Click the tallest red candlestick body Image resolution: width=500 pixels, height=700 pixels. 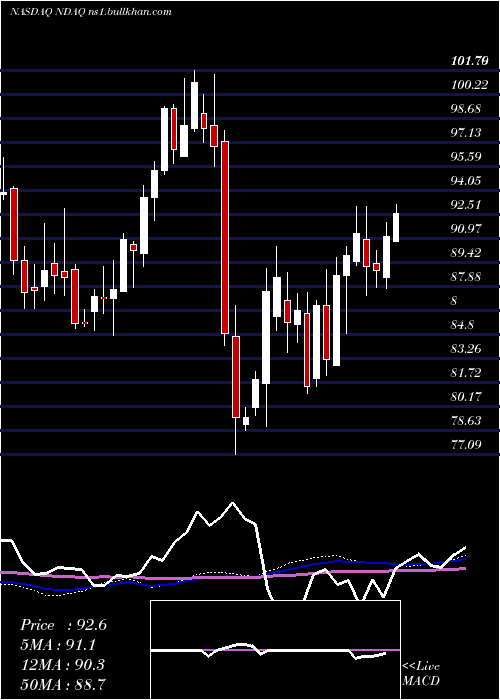[225, 238]
